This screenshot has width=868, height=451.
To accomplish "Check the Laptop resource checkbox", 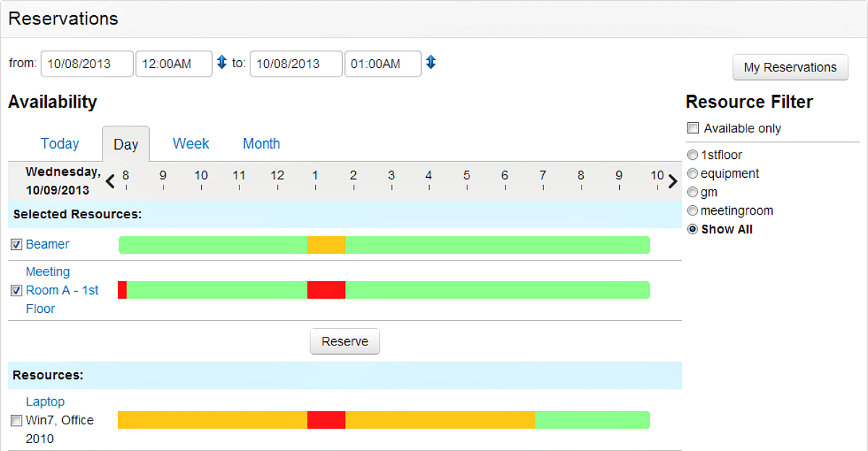I will (17, 421).
